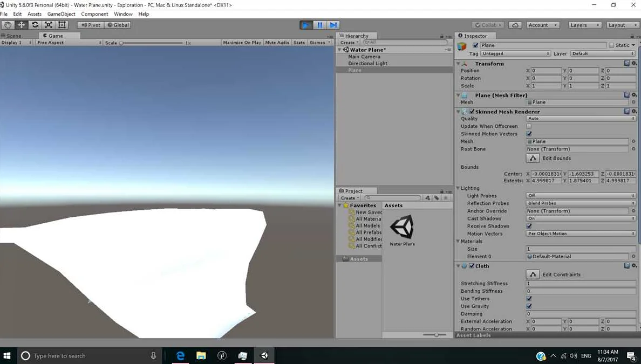The height and width of the screenshot is (364, 641).
Task: Open the Layers dropdown
Action: tap(584, 25)
